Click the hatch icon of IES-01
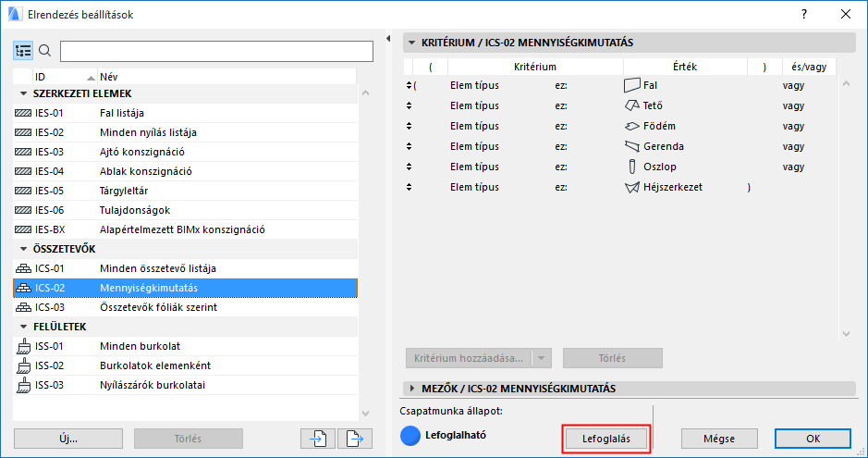This screenshot has height=458, width=868. 23,113
